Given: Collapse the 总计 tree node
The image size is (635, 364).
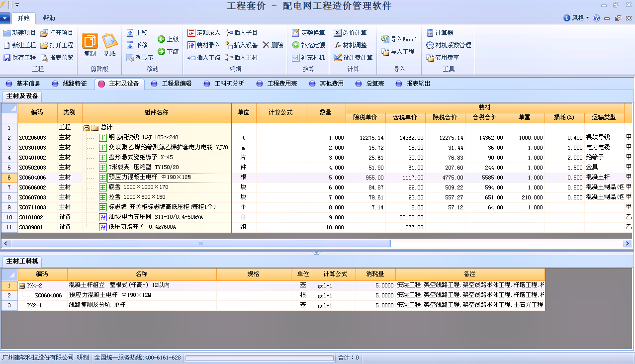Looking at the screenshot, I should tap(87, 128).
